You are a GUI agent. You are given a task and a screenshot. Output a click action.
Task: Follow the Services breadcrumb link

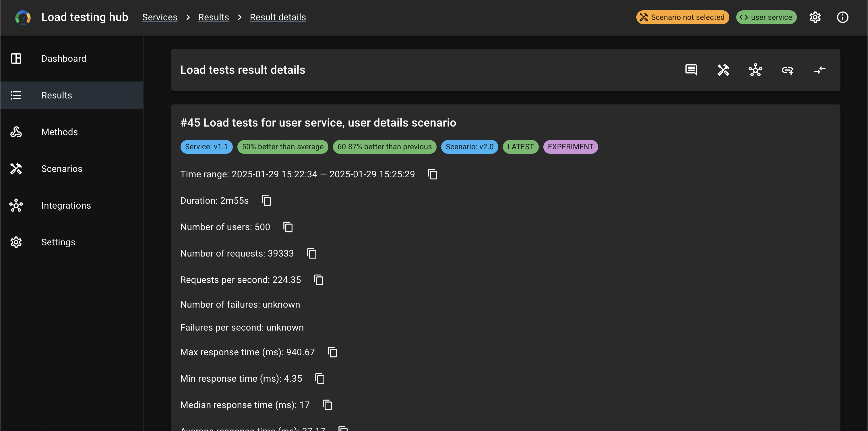160,17
